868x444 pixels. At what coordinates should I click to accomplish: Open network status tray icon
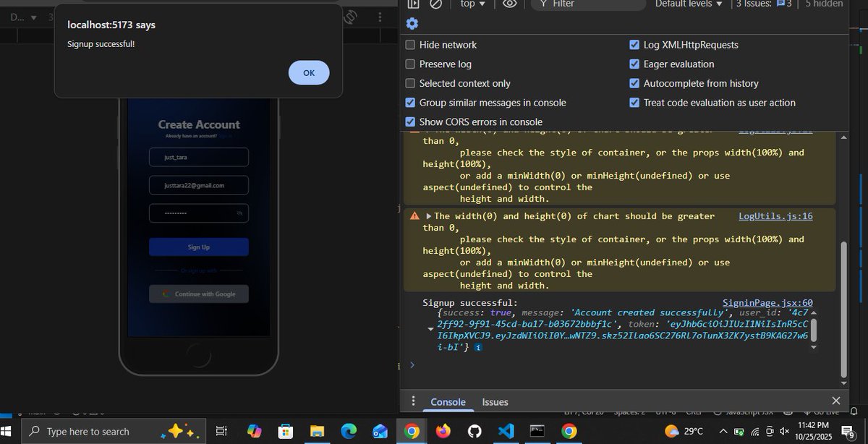(x=755, y=431)
